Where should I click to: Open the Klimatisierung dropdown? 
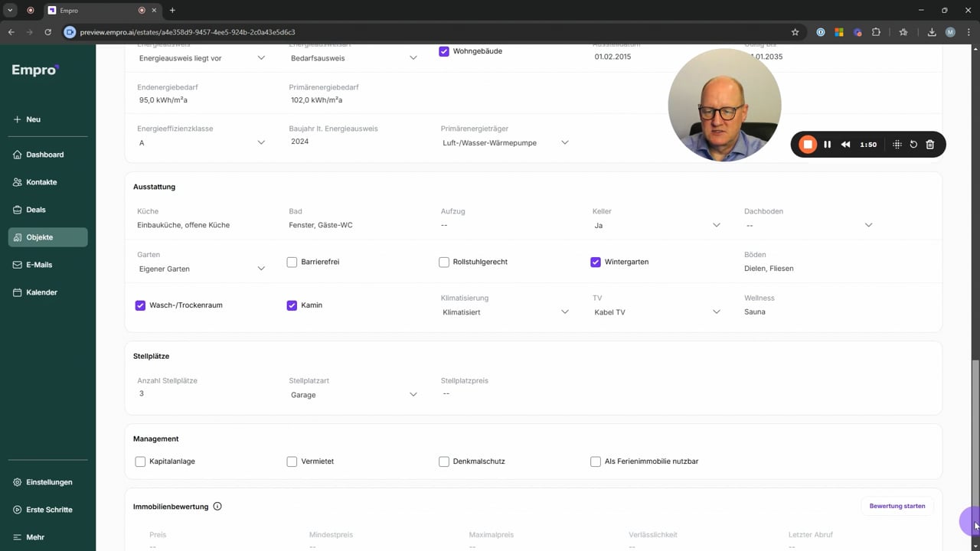pyautogui.click(x=505, y=311)
